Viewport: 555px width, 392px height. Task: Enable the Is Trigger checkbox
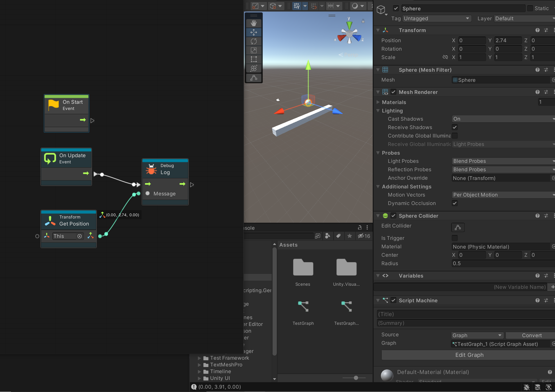(455, 238)
